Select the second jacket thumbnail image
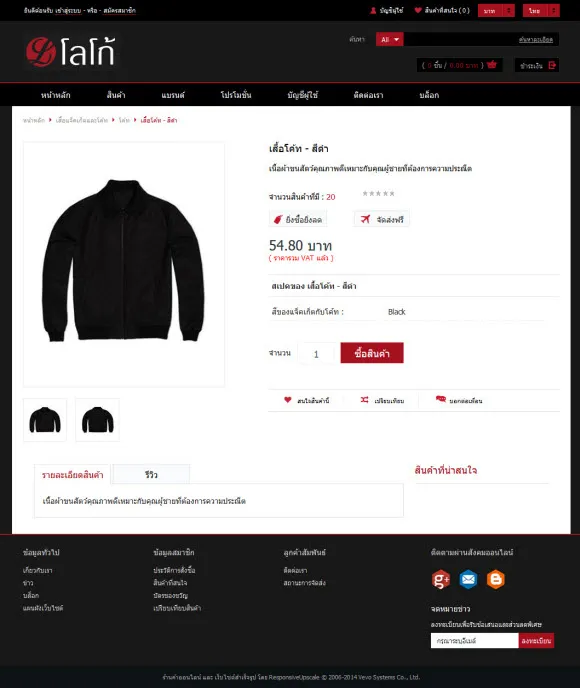 (97, 419)
